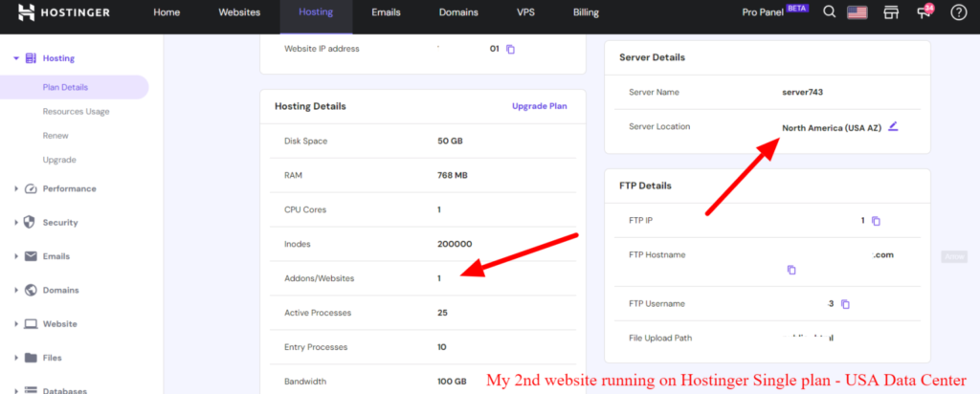Click the Active Processes value 25

coord(442,313)
